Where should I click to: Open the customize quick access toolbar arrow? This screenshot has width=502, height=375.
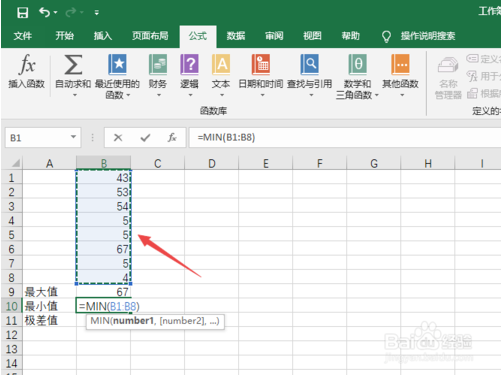tap(96, 13)
